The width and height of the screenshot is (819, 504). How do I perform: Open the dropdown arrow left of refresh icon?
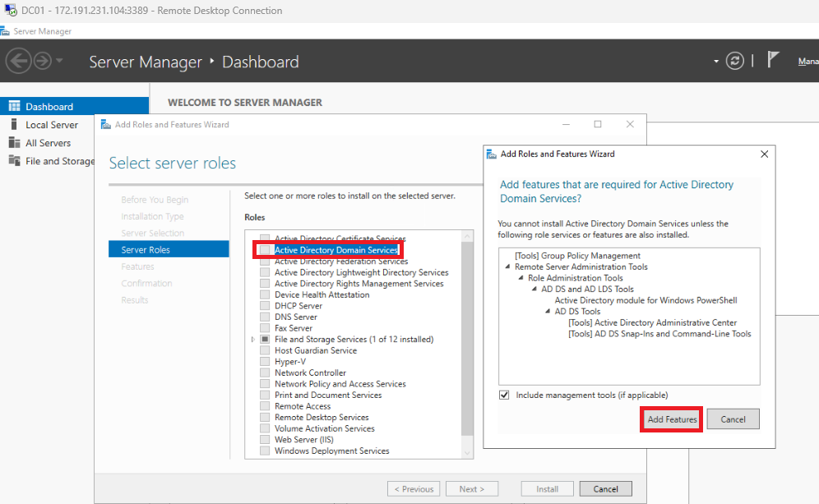(716, 62)
